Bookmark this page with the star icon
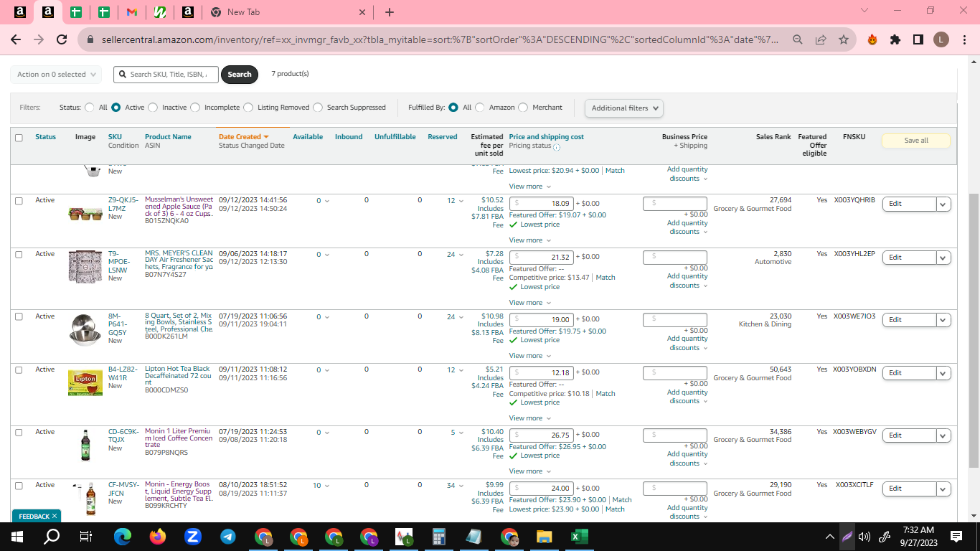 [x=844, y=39]
